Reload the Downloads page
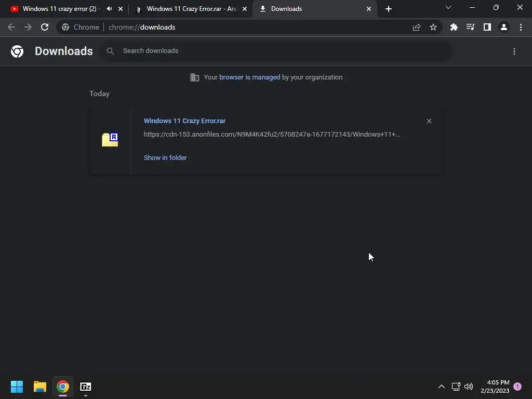The image size is (532, 399). 45,27
